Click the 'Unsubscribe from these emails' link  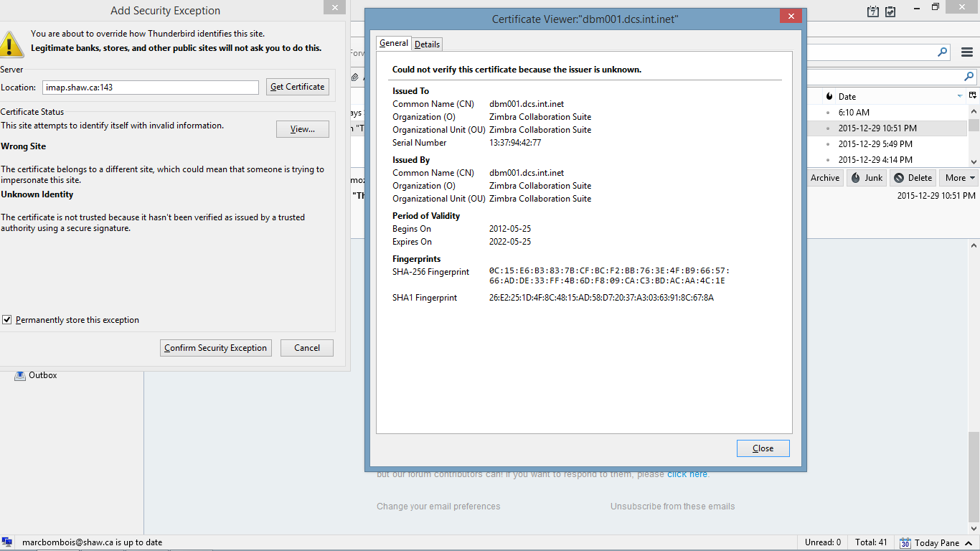pyautogui.click(x=673, y=507)
